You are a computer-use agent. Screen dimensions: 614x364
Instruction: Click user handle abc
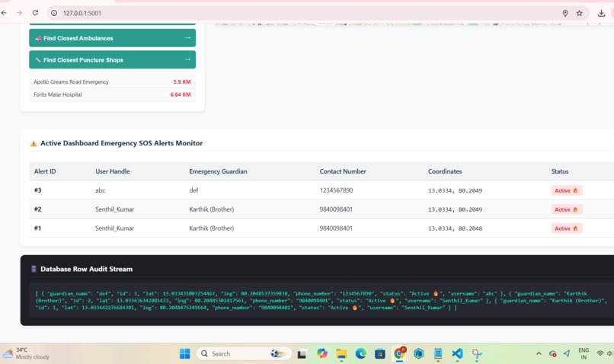pos(101,190)
